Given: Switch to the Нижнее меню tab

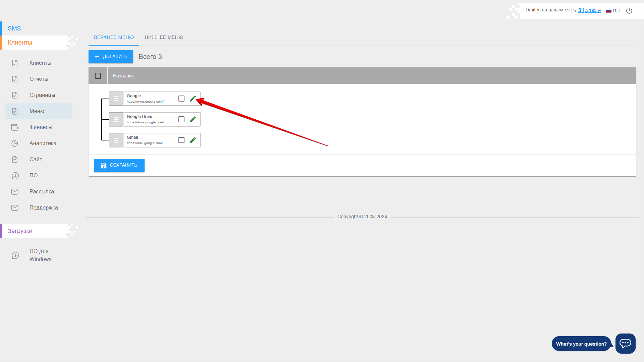Looking at the screenshot, I should click(x=164, y=37).
